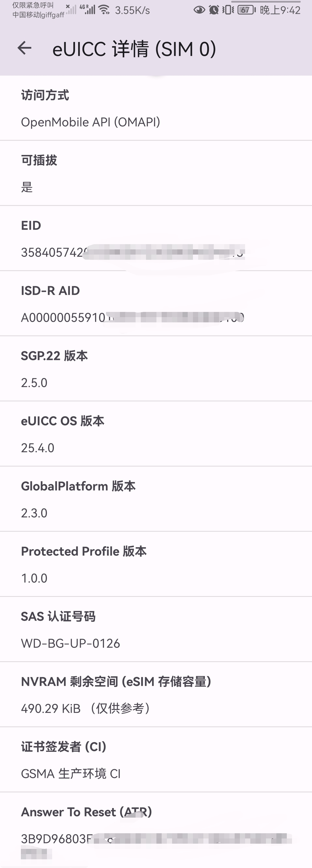Viewport: 312px width, 868px height.
Task: Tap the alarm clock status icon
Action: tap(214, 10)
